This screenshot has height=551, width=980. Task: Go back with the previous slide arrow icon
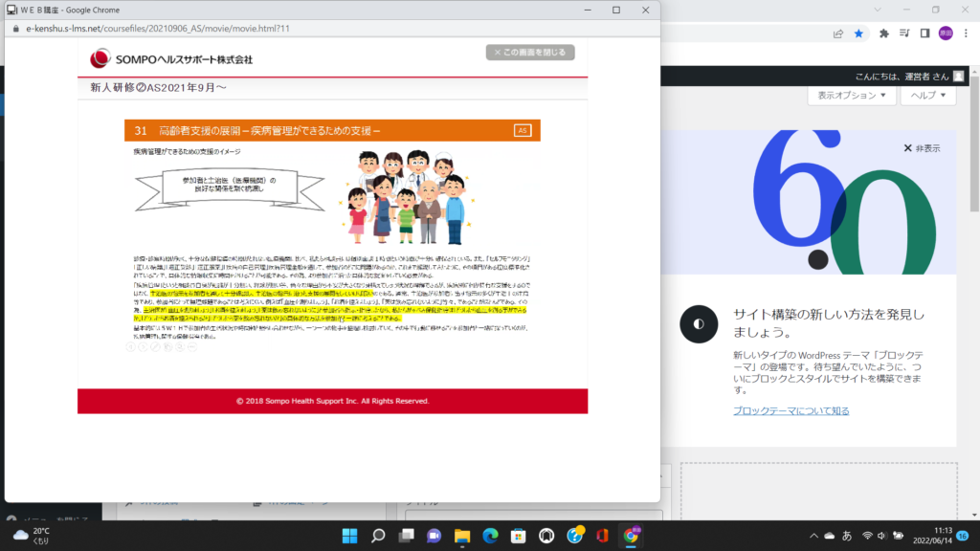(130, 346)
